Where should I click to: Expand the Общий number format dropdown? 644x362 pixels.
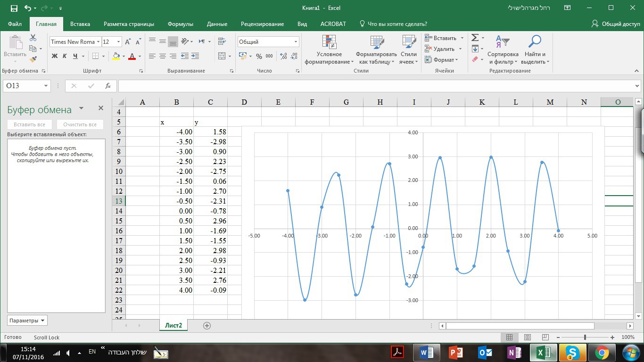(296, 42)
